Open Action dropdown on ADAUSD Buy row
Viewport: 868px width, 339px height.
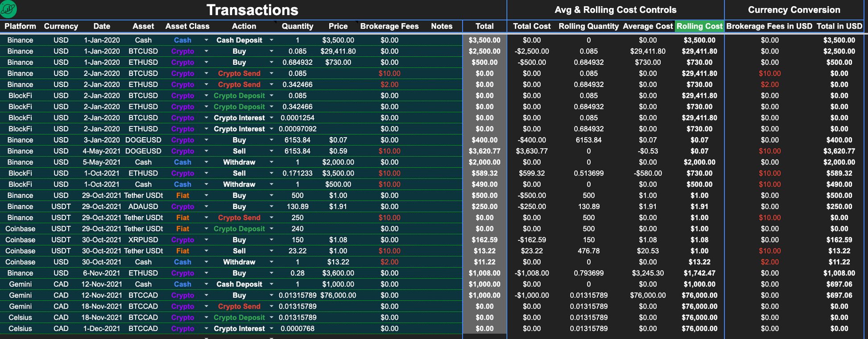point(271,207)
